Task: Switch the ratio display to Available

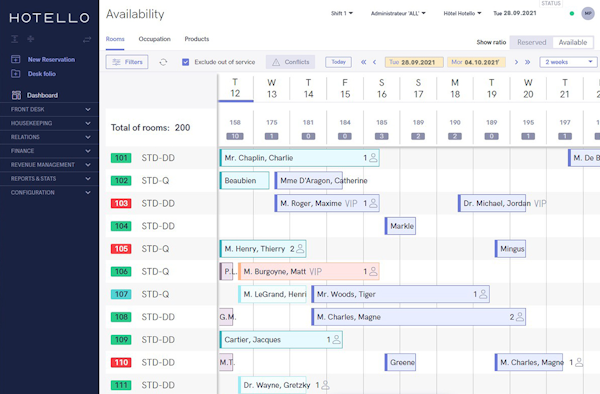Action: pos(573,42)
